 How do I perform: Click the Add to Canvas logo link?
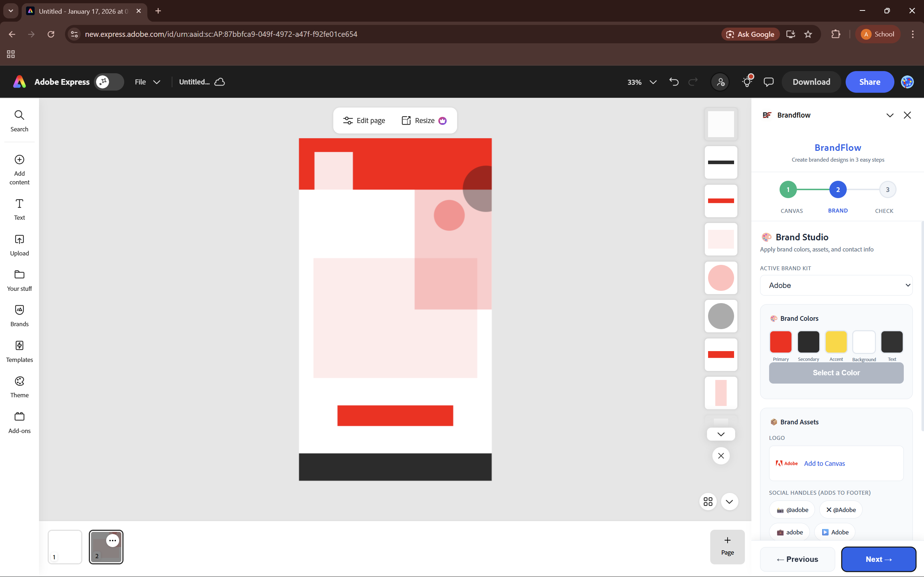click(824, 463)
